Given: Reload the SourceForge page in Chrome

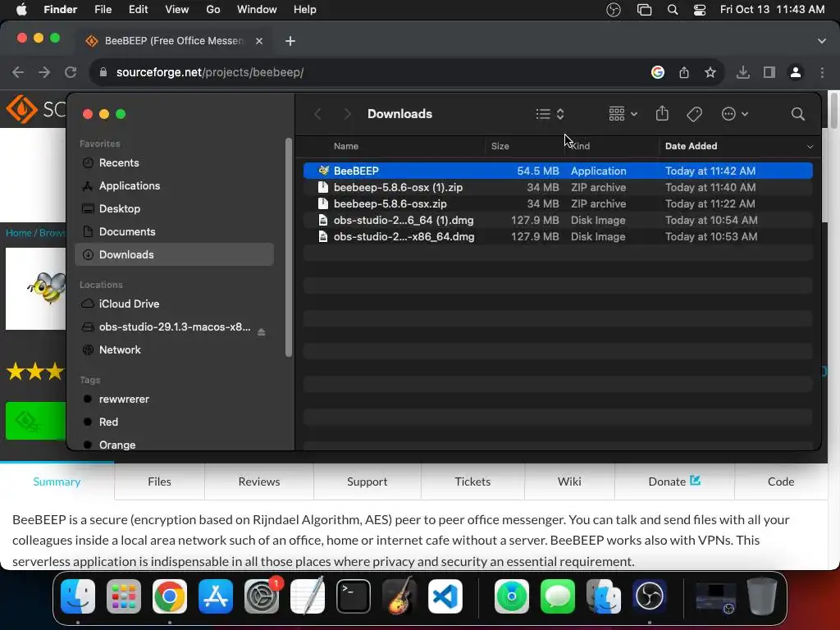Looking at the screenshot, I should (x=71, y=72).
